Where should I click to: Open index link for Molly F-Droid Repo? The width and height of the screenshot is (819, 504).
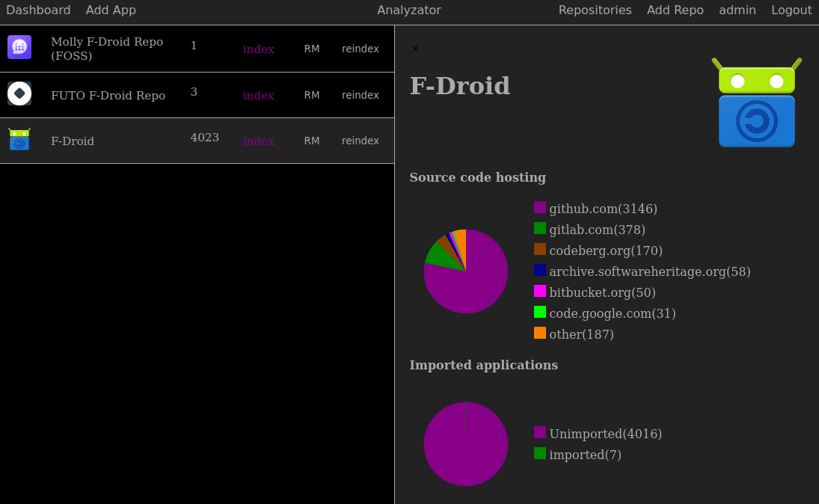pyautogui.click(x=258, y=49)
